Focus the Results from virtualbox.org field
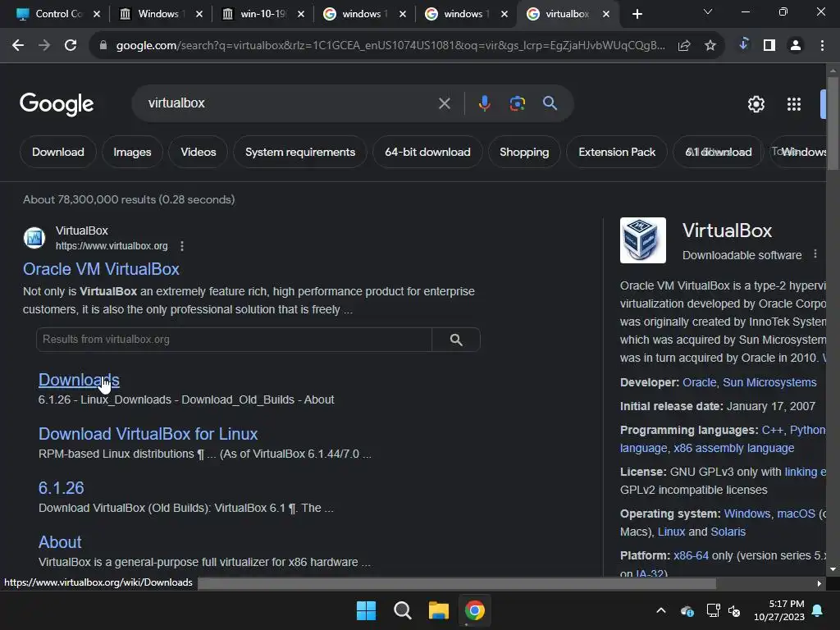 [234, 340]
